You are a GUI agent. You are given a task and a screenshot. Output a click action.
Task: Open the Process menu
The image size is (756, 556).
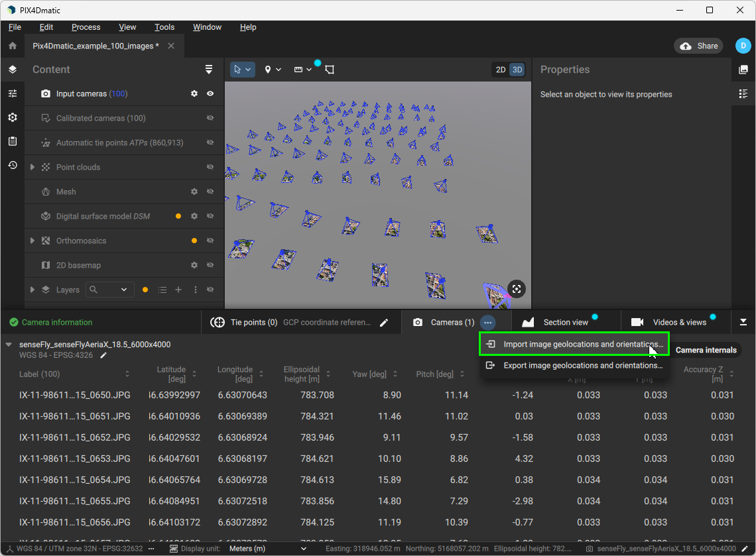click(x=86, y=27)
